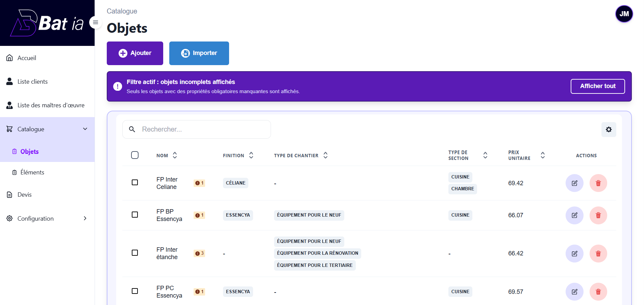
Task: Check the FP Inter Celiane row checkbox
Action: coord(135,183)
